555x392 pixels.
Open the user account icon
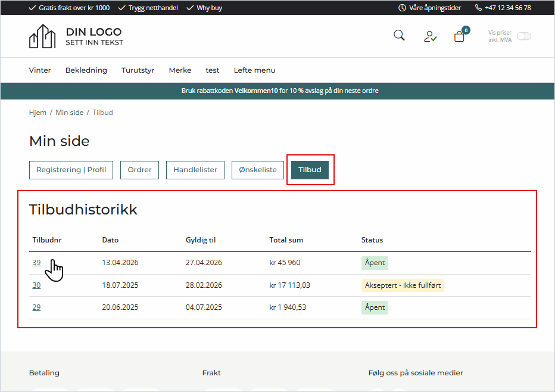[430, 36]
